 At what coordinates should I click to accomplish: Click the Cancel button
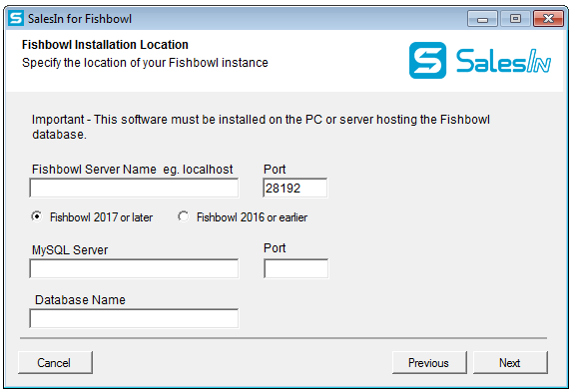point(55,362)
